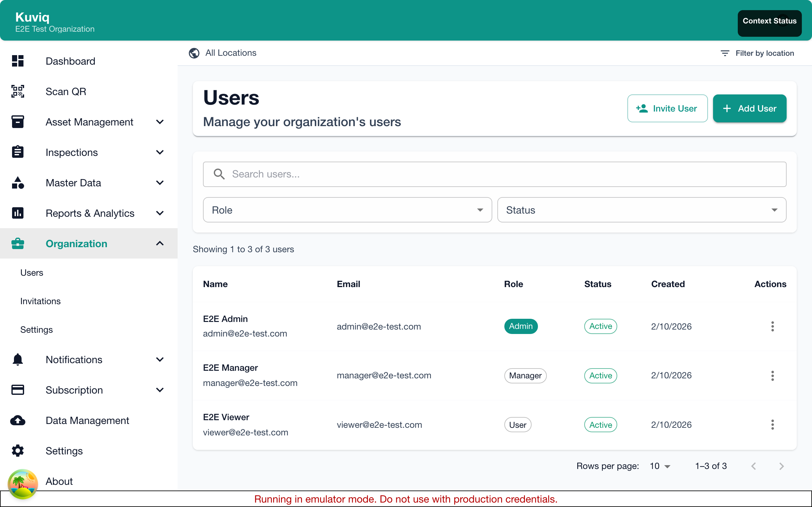Click the Notifications bell icon
Screen dimensions: 812x507
(x=17, y=359)
